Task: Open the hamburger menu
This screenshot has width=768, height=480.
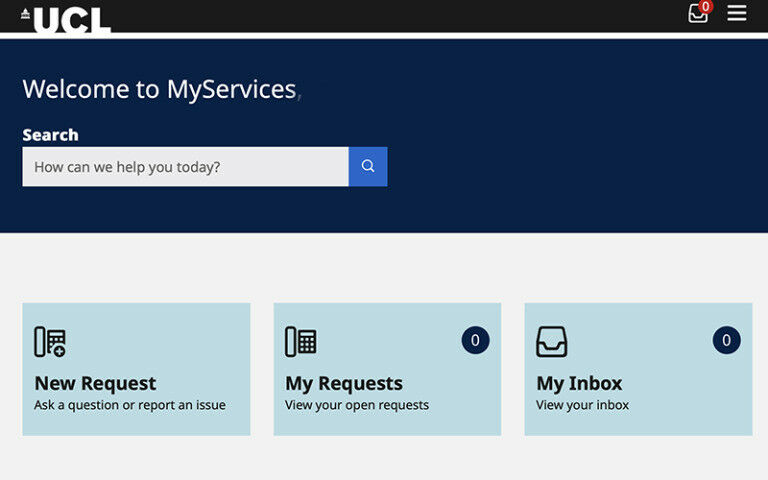Action: (x=737, y=13)
